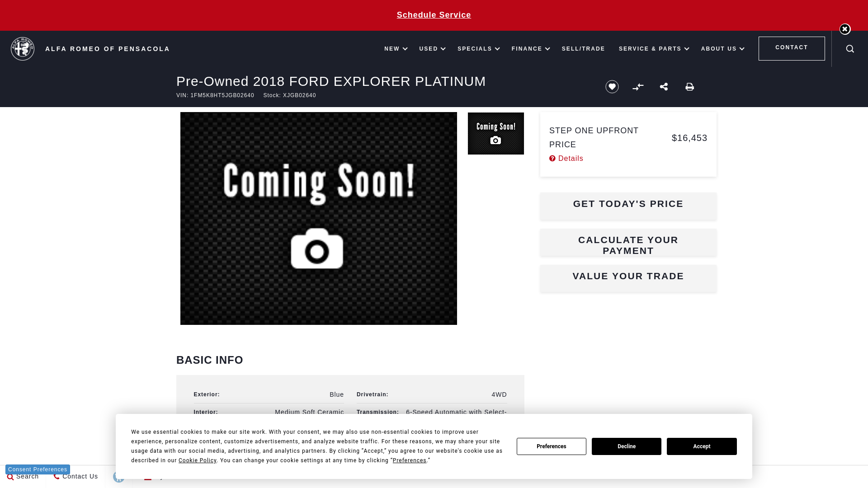Print the vehicle page
This screenshot has height=488, width=868.
689,87
